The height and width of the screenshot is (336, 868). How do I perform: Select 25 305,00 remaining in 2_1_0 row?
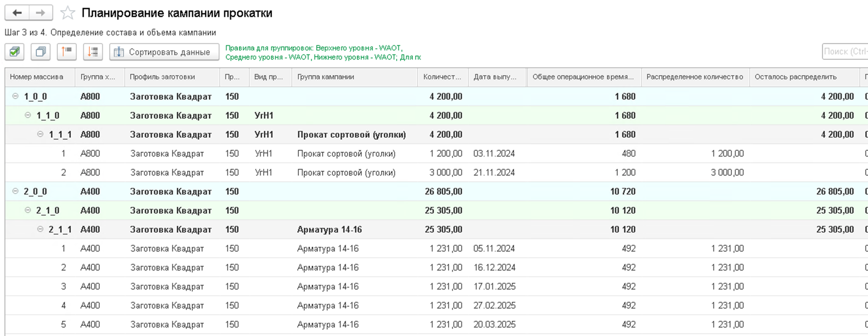(835, 210)
